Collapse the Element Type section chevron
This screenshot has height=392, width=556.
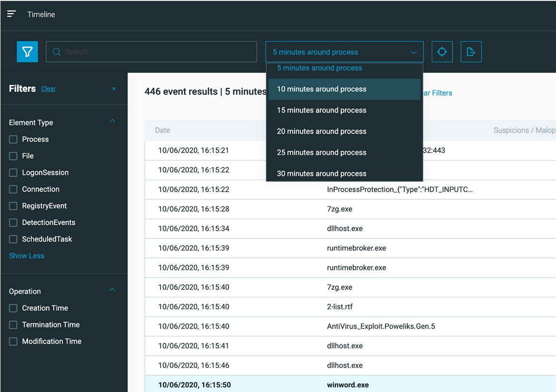coord(112,121)
